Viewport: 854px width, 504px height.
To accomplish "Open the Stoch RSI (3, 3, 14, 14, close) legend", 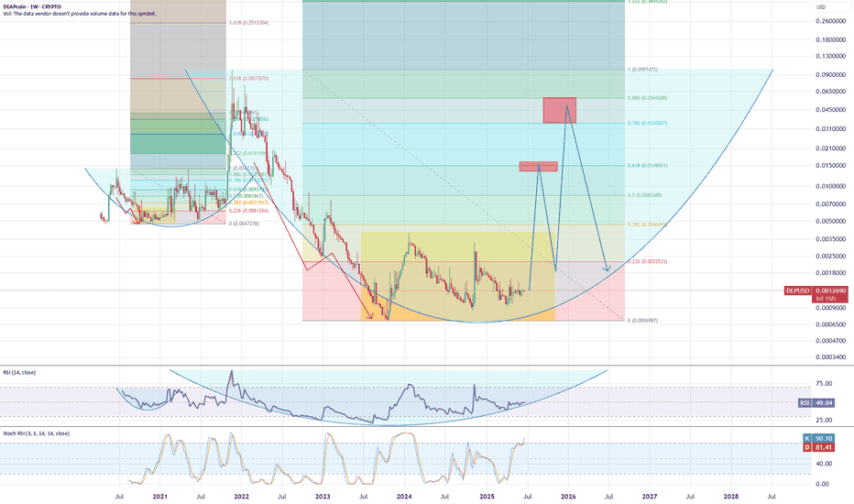I will [x=37, y=433].
